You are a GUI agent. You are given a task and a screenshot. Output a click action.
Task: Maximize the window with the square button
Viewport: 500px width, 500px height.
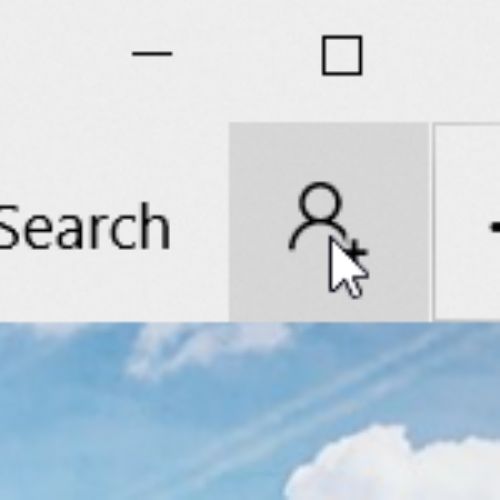342,55
